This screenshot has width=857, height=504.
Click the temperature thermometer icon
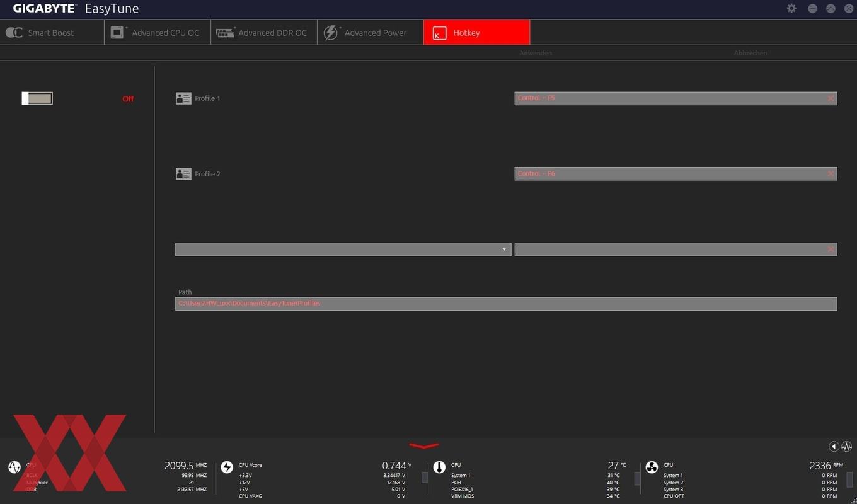439,467
